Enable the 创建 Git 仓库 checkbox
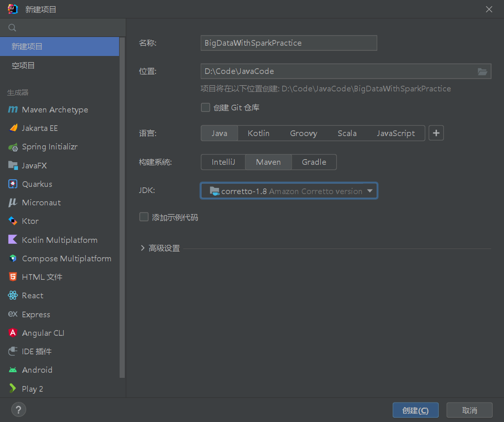 click(x=206, y=108)
